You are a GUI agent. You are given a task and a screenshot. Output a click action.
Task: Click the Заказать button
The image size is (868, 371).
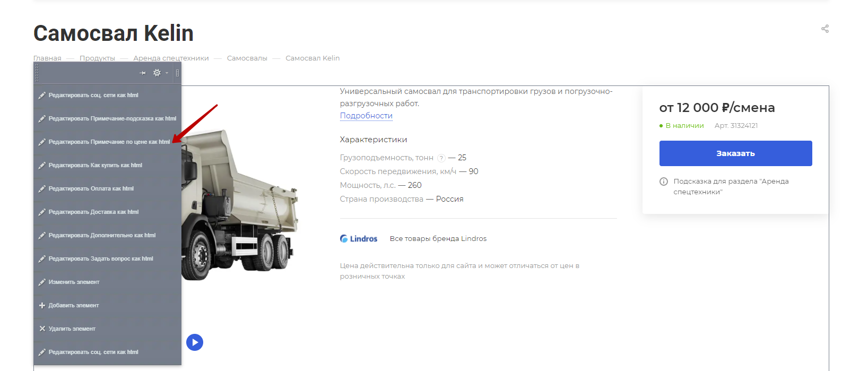(735, 153)
